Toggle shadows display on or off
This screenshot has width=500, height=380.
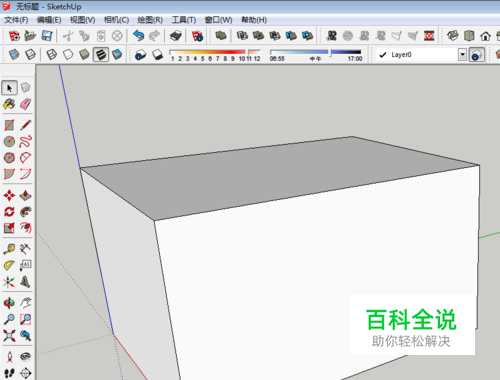point(157,54)
